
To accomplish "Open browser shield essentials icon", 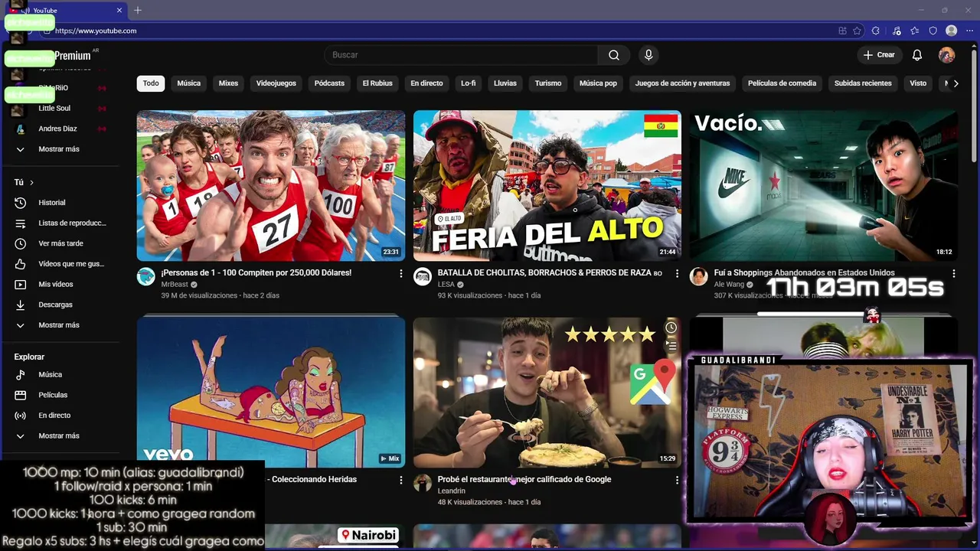I will (933, 31).
